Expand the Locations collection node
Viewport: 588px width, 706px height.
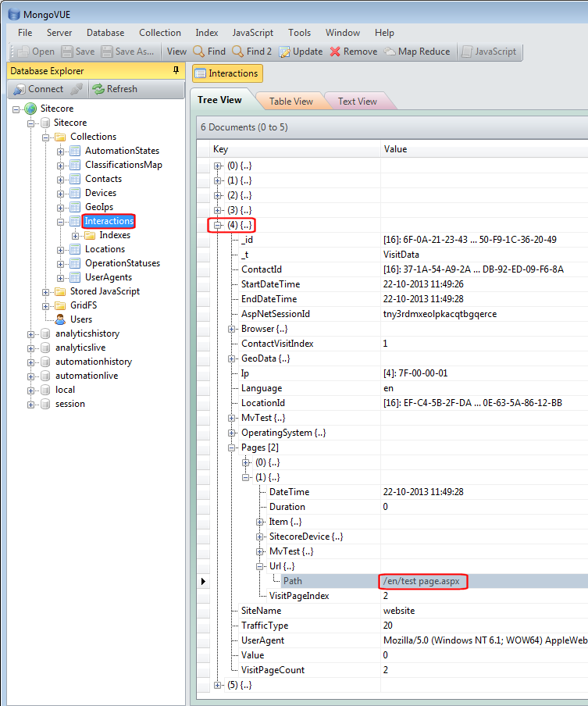click(x=60, y=250)
